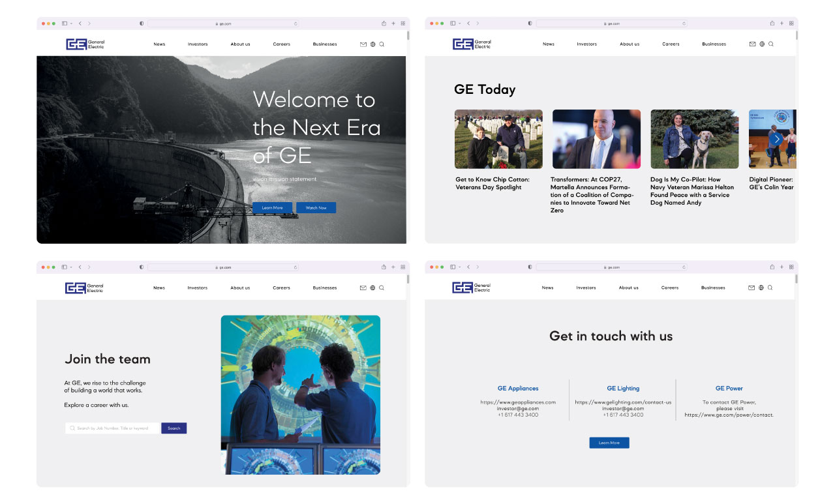This screenshot has width=835, height=504.
Task: Open site search magnifier in the Welcome window
Action: (382, 44)
